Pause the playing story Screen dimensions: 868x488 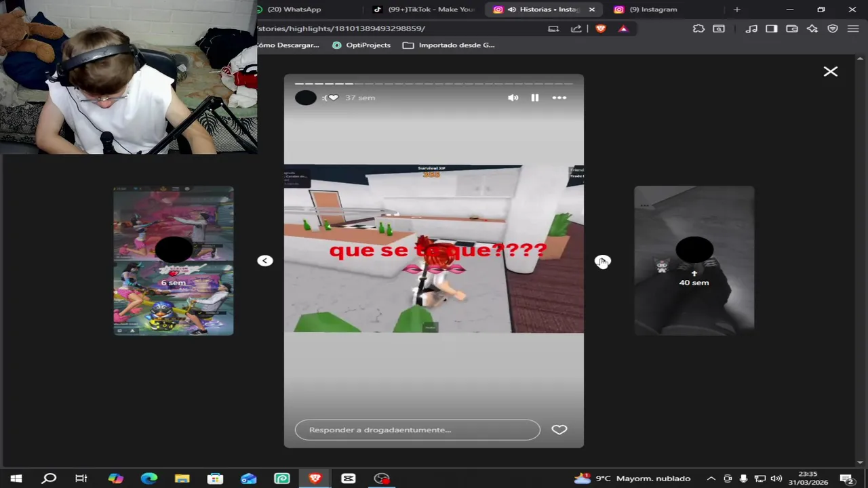point(534,98)
